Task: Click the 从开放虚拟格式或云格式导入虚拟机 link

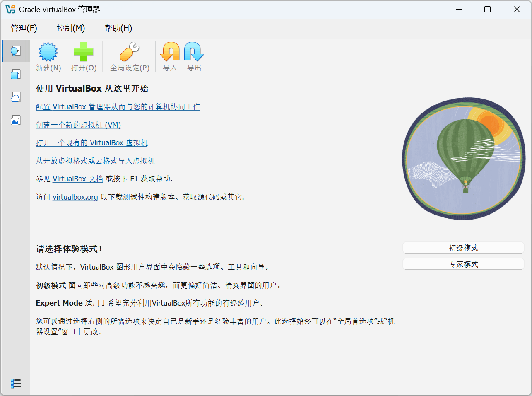Action: point(95,161)
